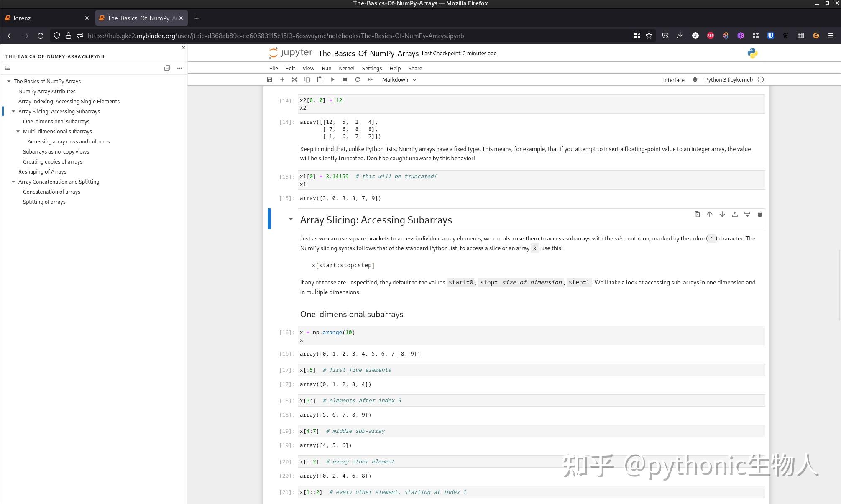Toggle the debugger bug icon
This screenshot has height=504, width=841.
tap(695, 79)
